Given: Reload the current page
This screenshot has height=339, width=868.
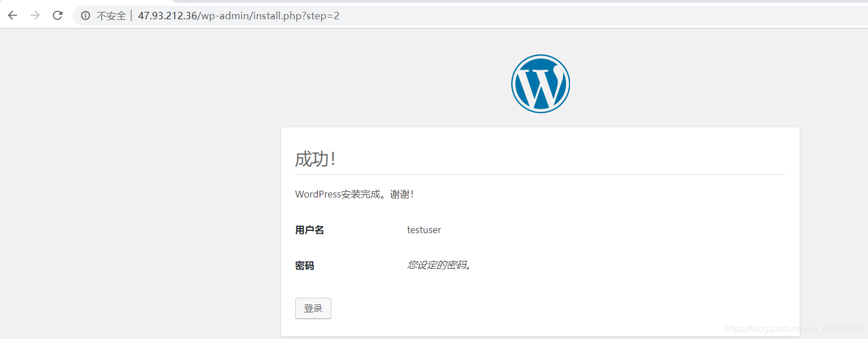Looking at the screenshot, I should point(58,15).
